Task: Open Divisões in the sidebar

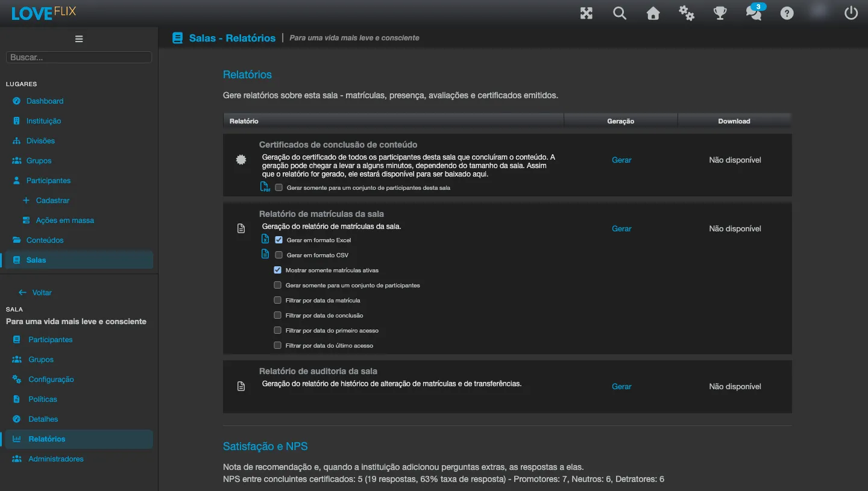Action: coord(40,141)
